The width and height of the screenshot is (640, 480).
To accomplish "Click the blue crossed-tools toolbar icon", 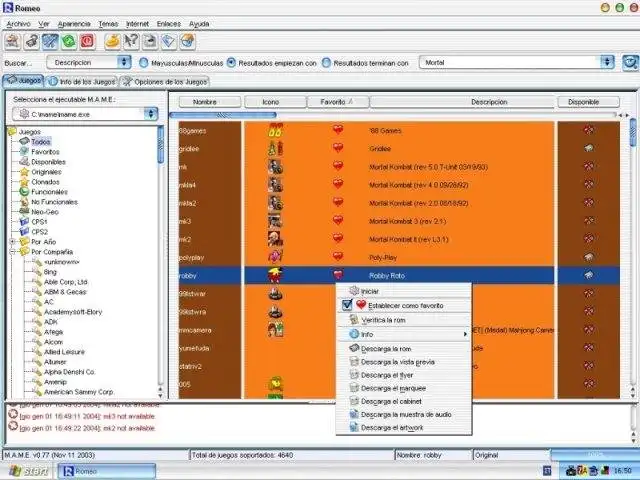I will 50,42.
